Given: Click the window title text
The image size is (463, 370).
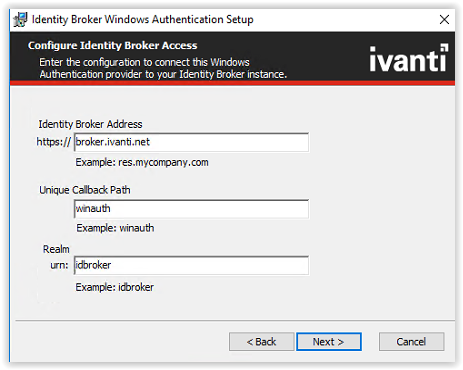Looking at the screenshot, I should [x=142, y=19].
